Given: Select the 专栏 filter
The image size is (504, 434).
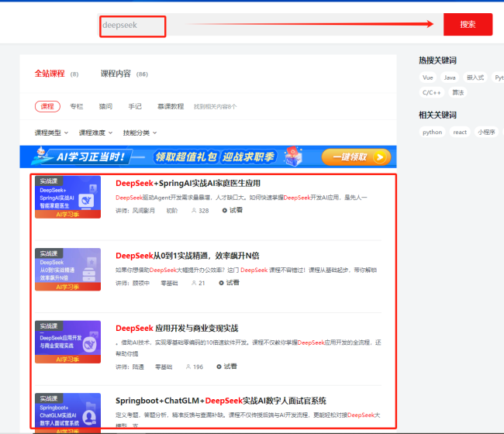Looking at the screenshot, I should point(77,106).
